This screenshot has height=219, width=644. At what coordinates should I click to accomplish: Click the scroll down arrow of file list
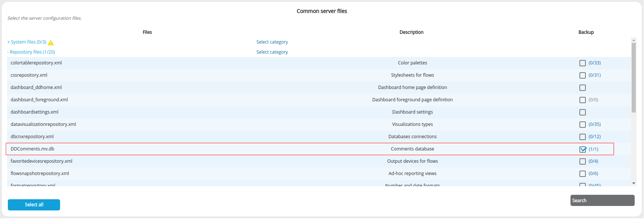click(634, 183)
